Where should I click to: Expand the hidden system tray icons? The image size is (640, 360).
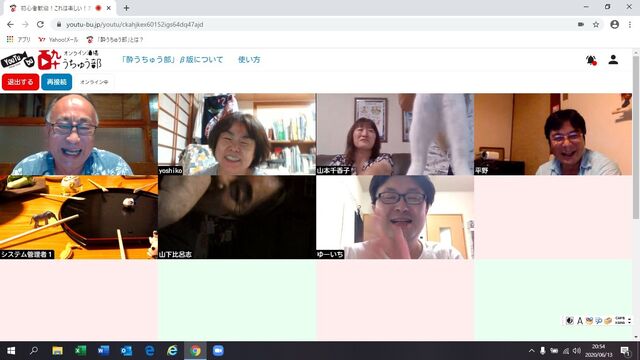[x=531, y=351]
